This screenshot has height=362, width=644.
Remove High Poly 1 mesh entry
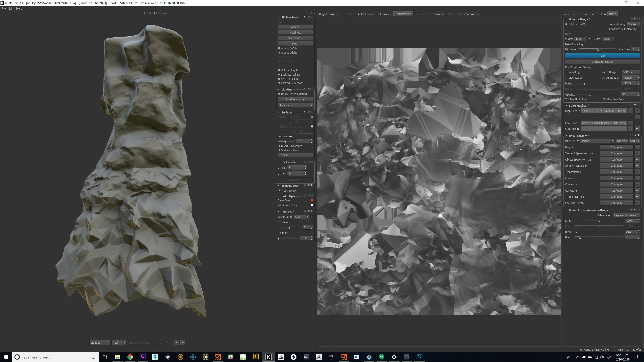click(x=637, y=111)
